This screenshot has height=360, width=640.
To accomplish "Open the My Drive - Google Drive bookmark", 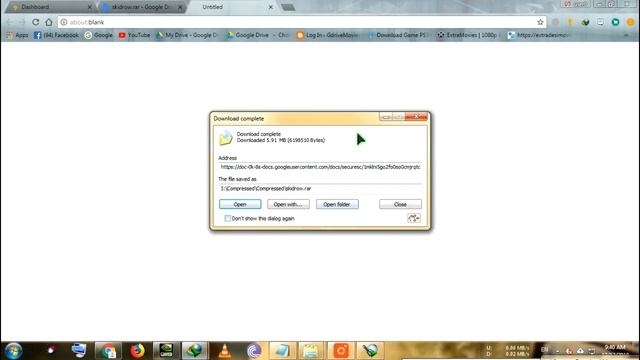I will (187, 35).
